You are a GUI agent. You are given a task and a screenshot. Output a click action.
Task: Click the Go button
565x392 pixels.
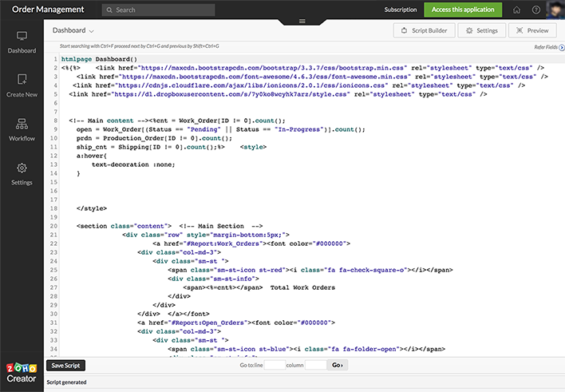(x=338, y=365)
